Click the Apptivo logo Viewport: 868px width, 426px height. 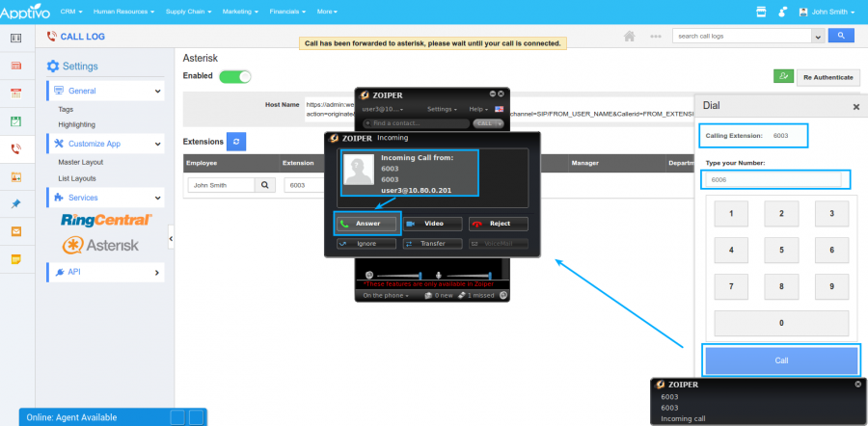pyautogui.click(x=25, y=13)
